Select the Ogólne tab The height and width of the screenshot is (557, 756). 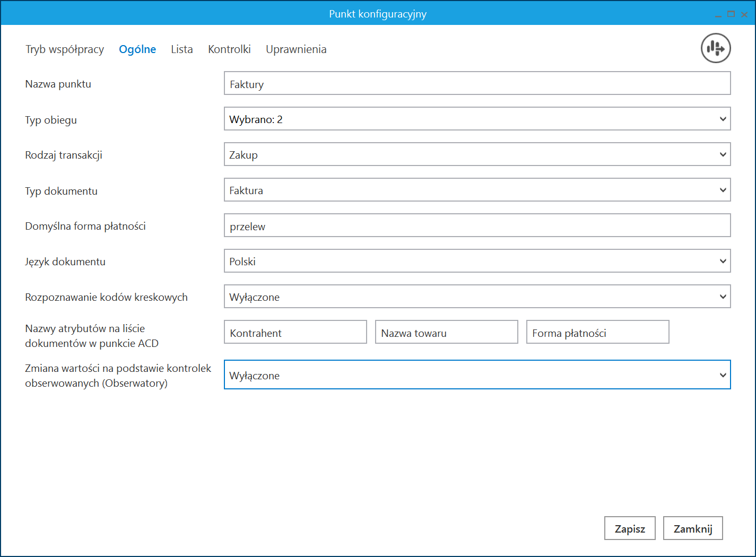137,49
